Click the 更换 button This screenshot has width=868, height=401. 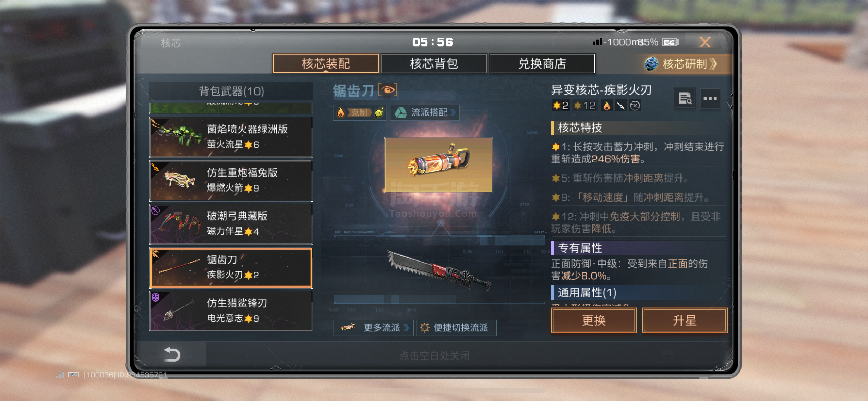click(594, 320)
